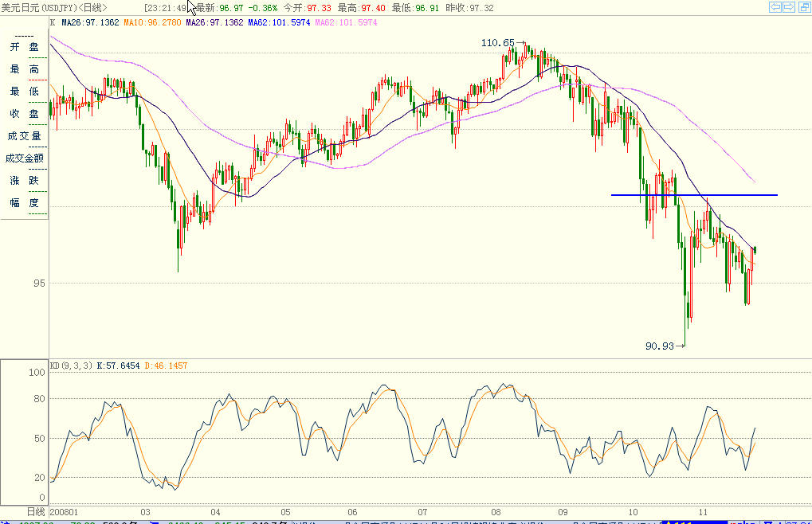Click the 50 level on KD axis
Viewport: 812px width, 524px height.
coord(39,439)
